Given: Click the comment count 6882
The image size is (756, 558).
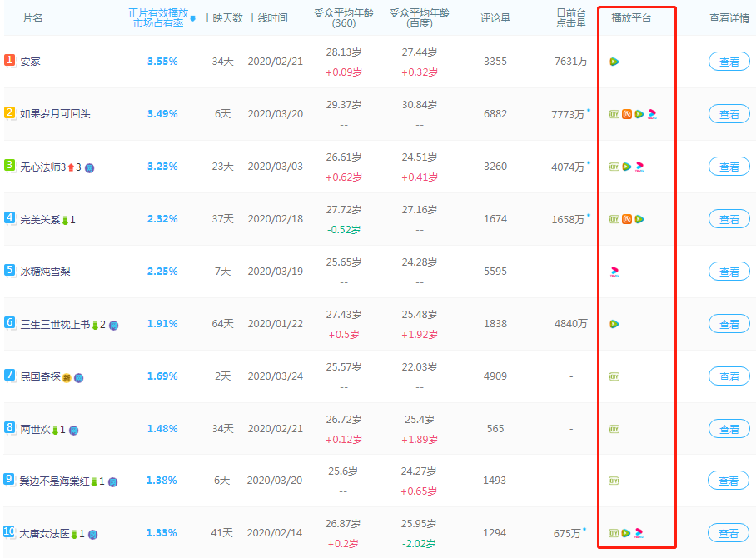Looking at the screenshot, I should (495, 114).
